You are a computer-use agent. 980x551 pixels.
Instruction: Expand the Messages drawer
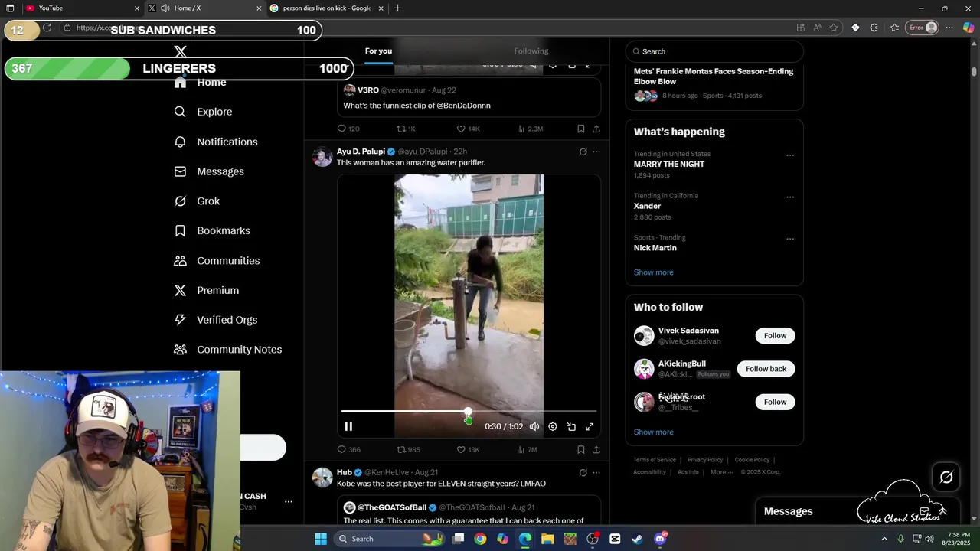click(942, 511)
